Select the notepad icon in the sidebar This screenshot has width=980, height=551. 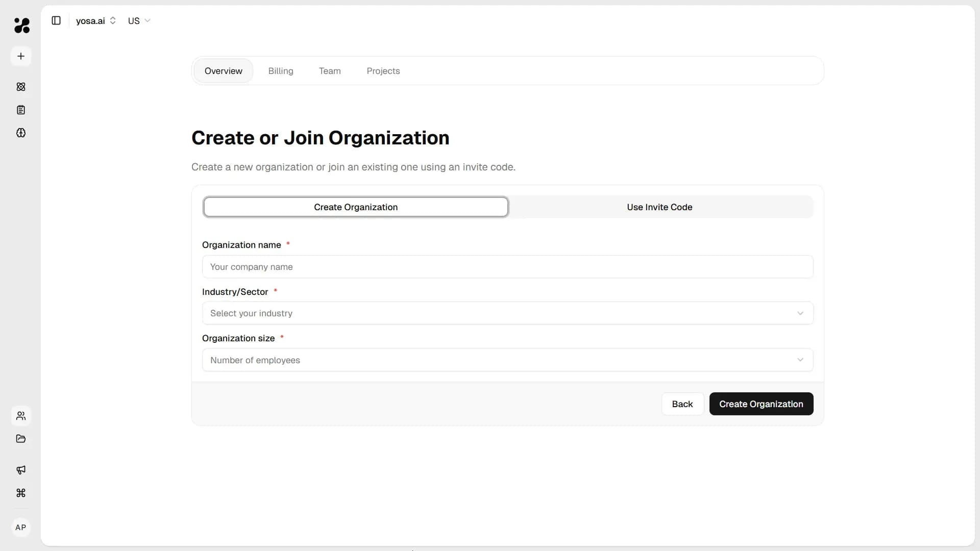21,110
